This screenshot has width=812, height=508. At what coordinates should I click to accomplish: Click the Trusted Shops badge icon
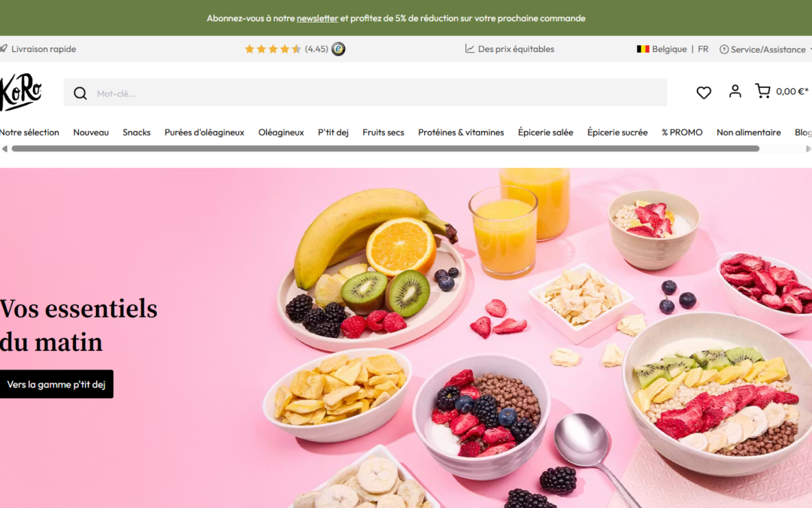[x=338, y=49]
